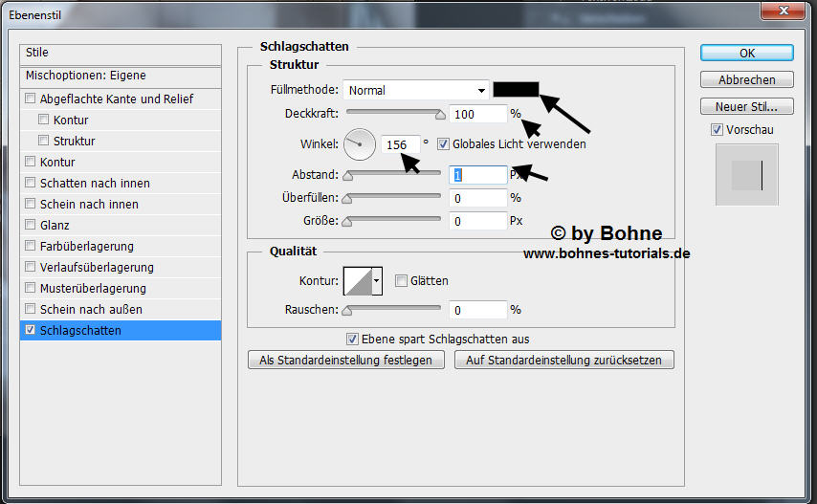This screenshot has height=504, width=817.
Task: Open the black shadow color swatch
Action: tap(517, 90)
